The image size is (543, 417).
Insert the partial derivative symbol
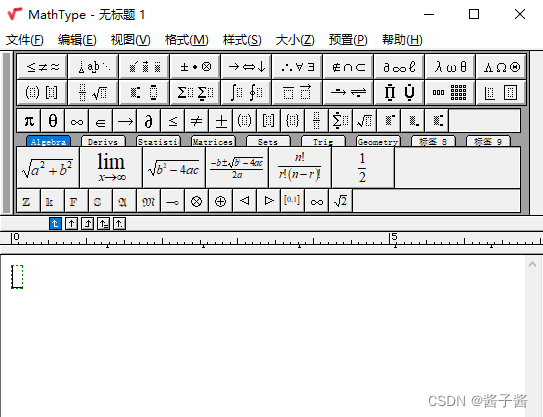(x=149, y=121)
